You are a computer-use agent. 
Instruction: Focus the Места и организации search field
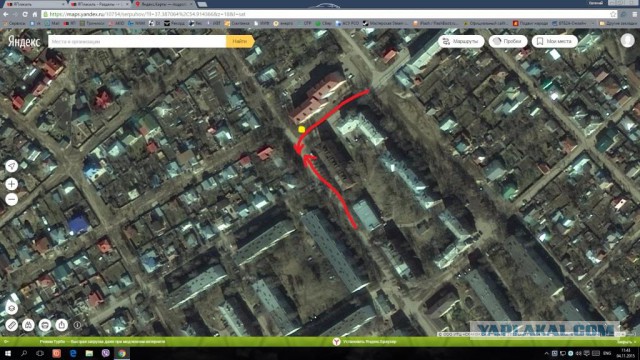click(x=137, y=41)
